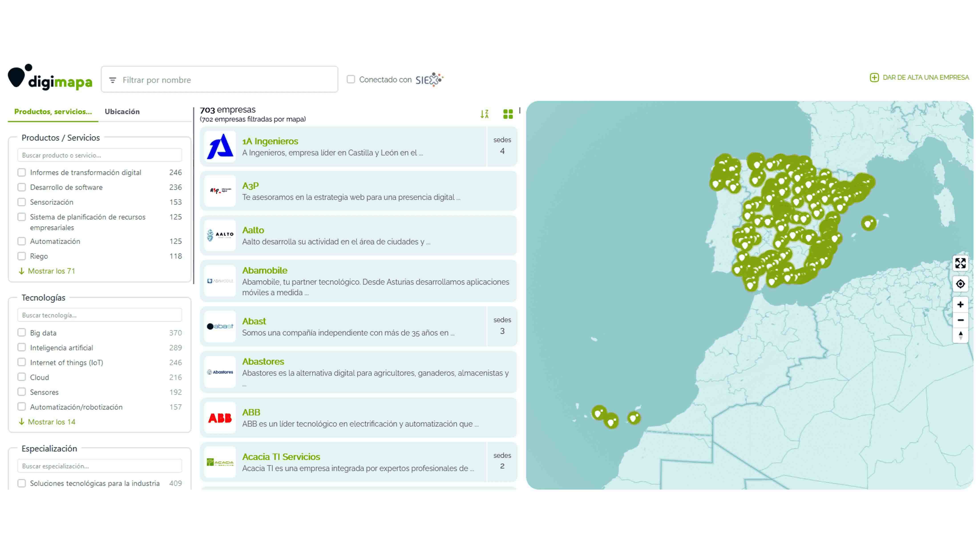Open Abast sedes 3 panel
Viewport: 980px width, 552px height.
pos(502,326)
